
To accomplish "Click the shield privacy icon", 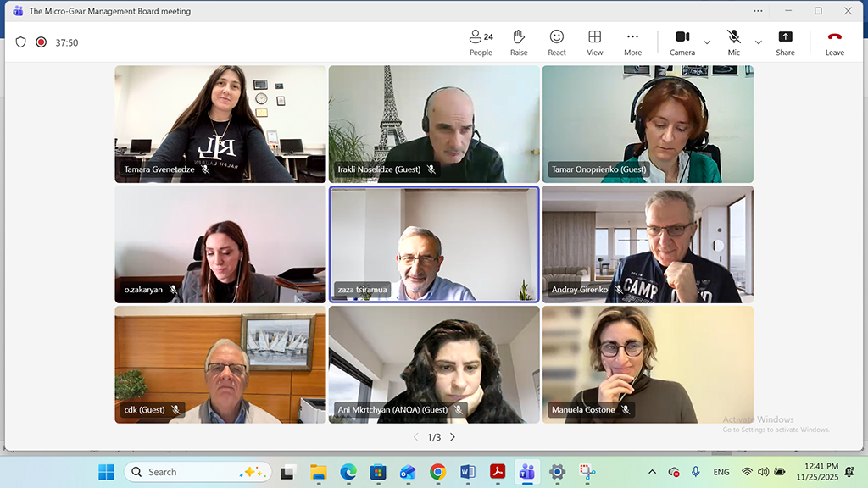I will (21, 42).
